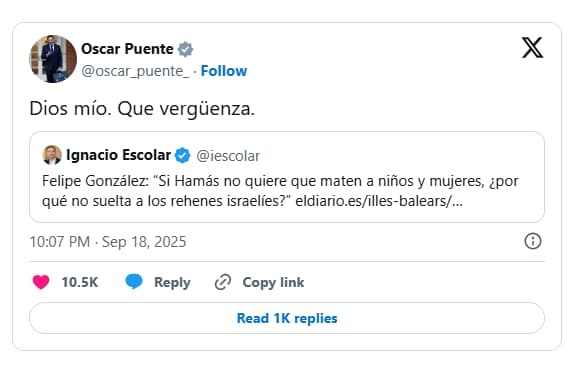Click the Oscar Puente display name
This screenshot has height=374, width=582.
(127, 49)
